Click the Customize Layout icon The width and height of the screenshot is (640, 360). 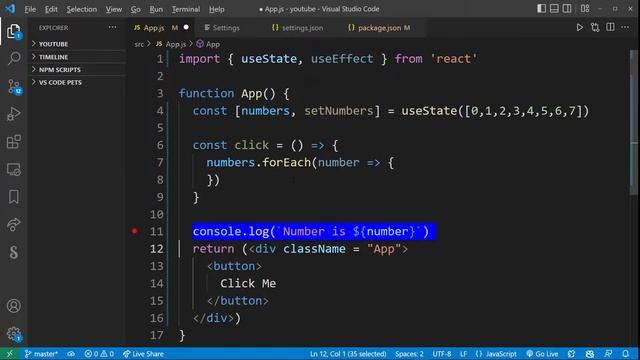[585, 9]
